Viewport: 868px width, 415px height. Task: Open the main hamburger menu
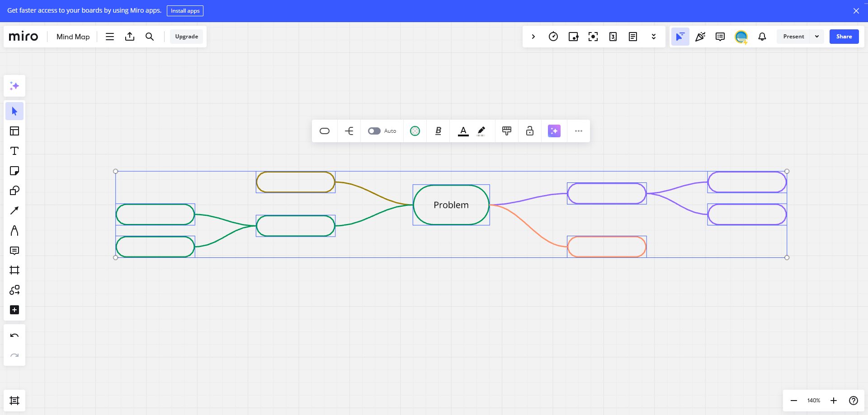pyautogui.click(x=110, y=37)
